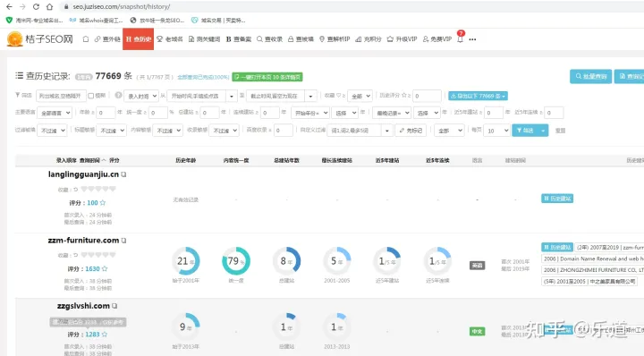The image size is (644, 356).
Task: Select the 查历史 nav tab
Action: [x=139, y=39]
